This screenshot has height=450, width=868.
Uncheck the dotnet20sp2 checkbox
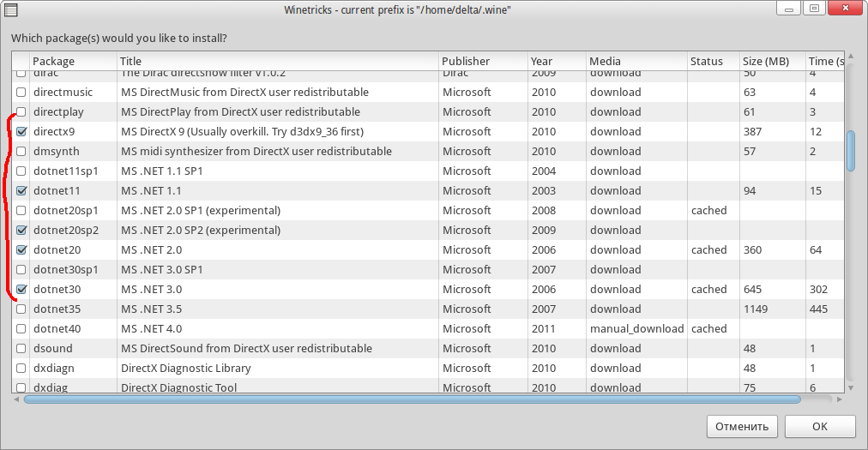coord(21,230)
